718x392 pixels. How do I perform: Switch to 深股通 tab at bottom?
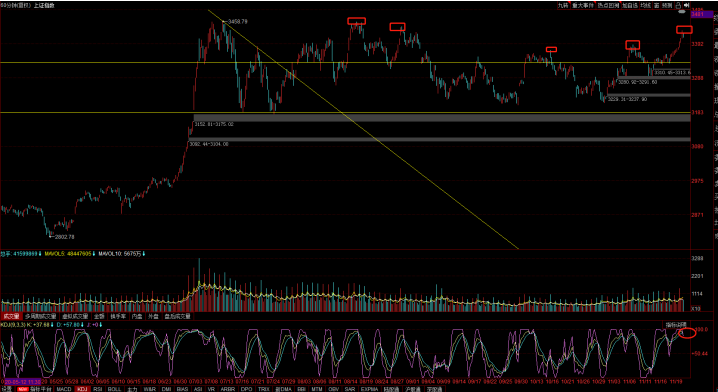point(434,389)
